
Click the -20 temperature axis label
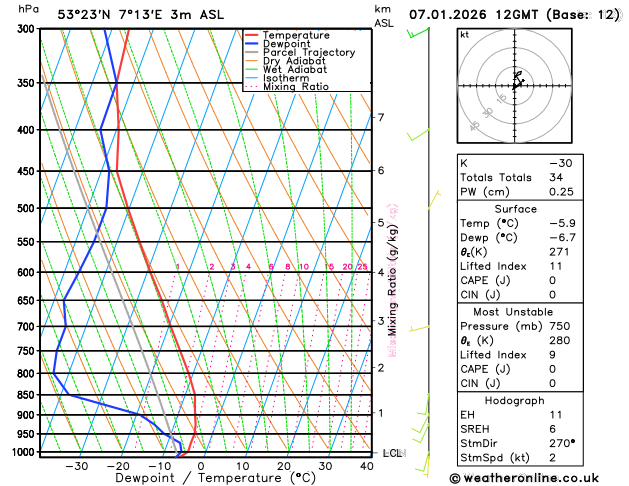[118, 466]
